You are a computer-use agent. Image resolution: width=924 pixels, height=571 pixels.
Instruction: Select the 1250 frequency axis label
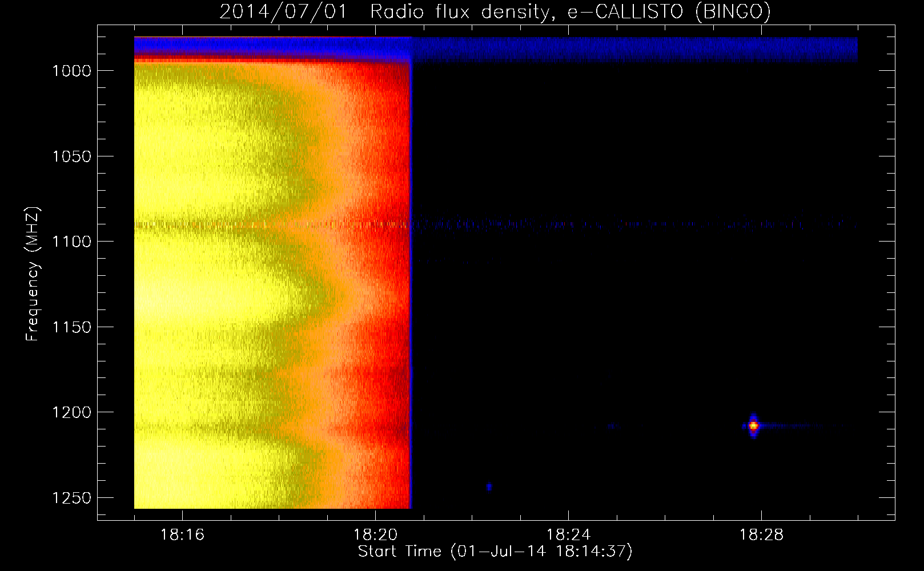(x=71, y=498)
